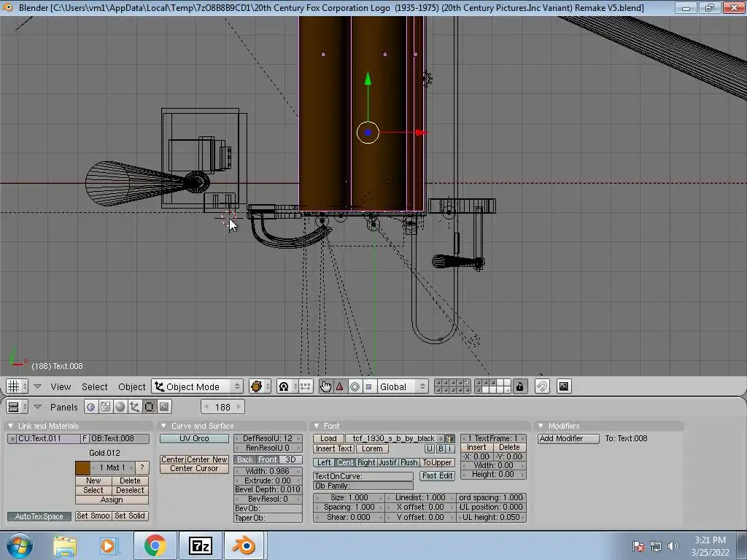Collapse the 3D view header triangle
The image size is (747, 560).
[38, 386]
